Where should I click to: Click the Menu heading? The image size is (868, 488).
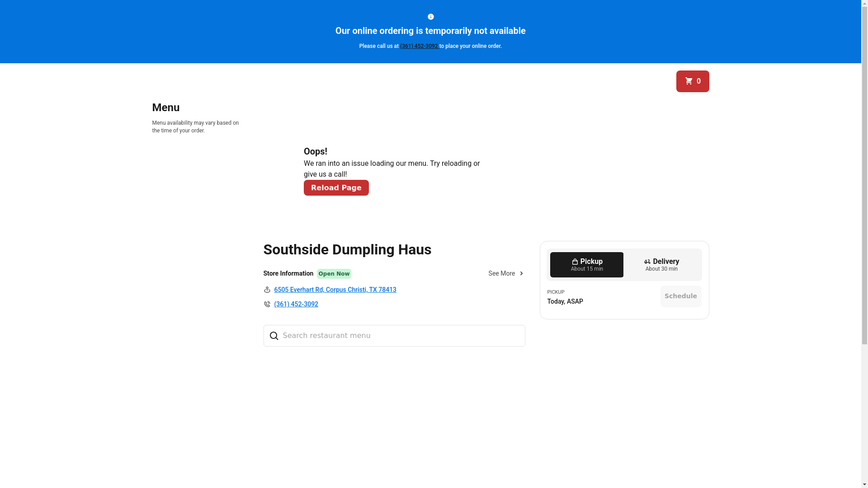pos(165,108)
